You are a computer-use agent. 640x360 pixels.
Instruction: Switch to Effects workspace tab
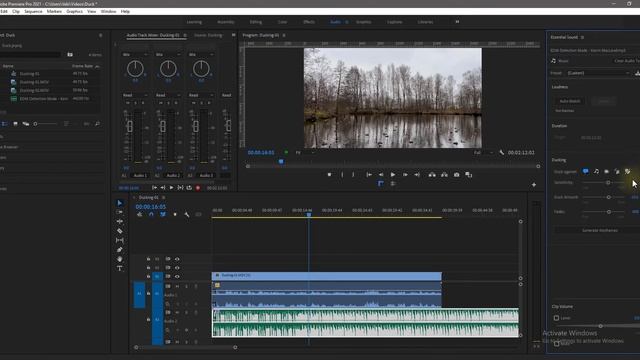pos(309,22)
